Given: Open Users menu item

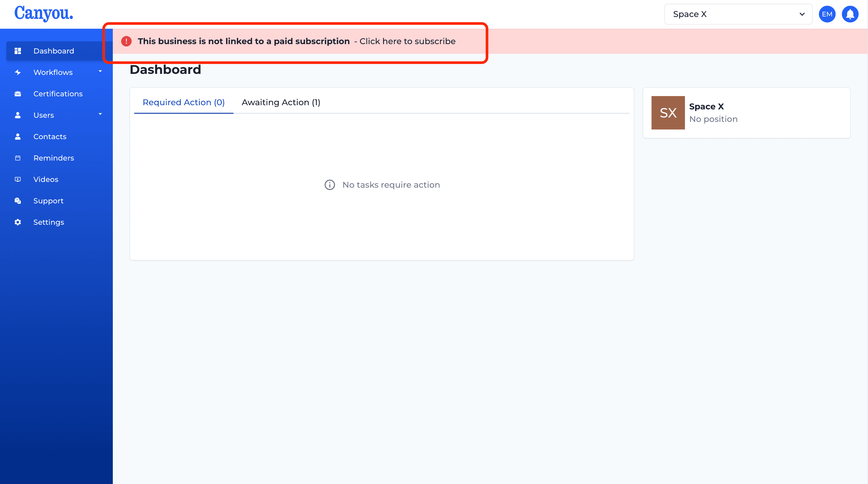Looking at the screenshot, I should pos(59,115).
